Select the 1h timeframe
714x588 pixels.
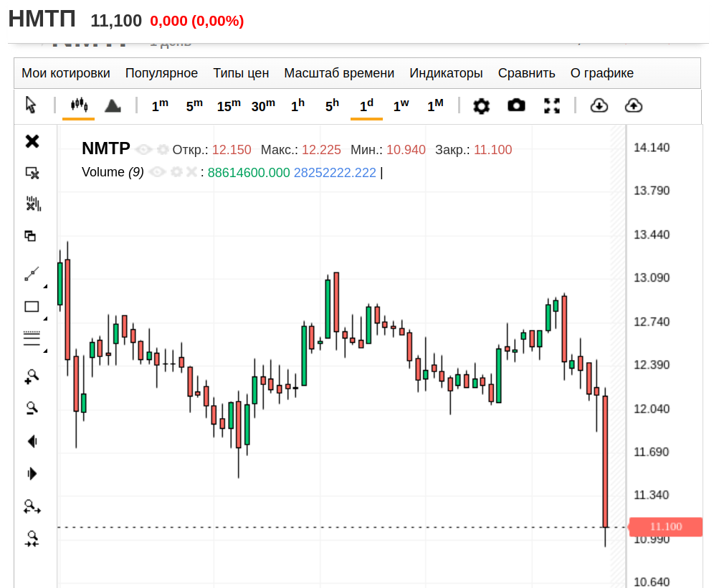tap(297, 105)
